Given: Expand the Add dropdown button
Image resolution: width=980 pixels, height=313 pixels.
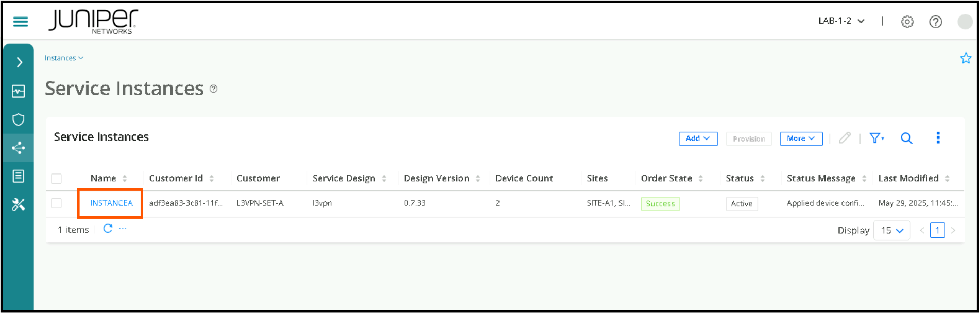Looking at the screenshot, I should [698, 138].
